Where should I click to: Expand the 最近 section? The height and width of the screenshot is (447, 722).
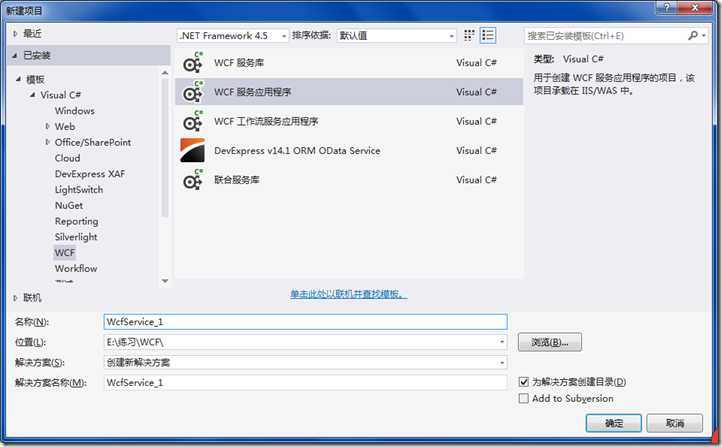pyautogui.click(x=15, y=34)
